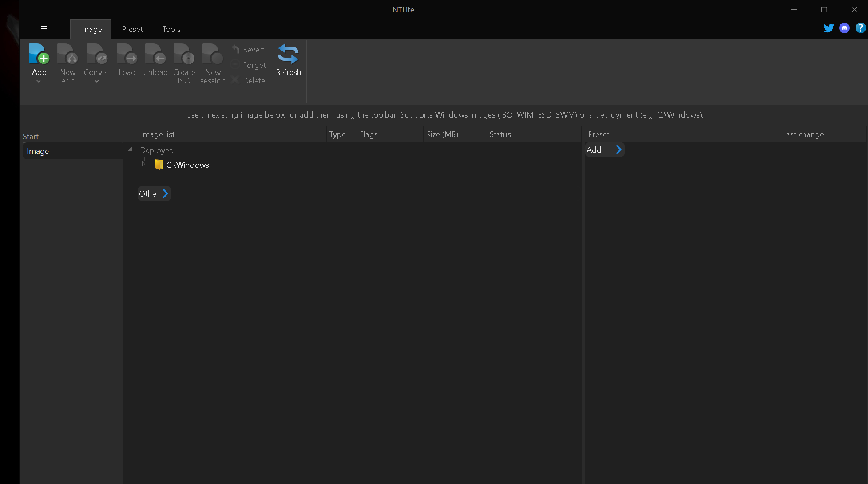This screenshot has width=868, height=484.
Task: Open the Help icon
Action: [x=860, y=28]
